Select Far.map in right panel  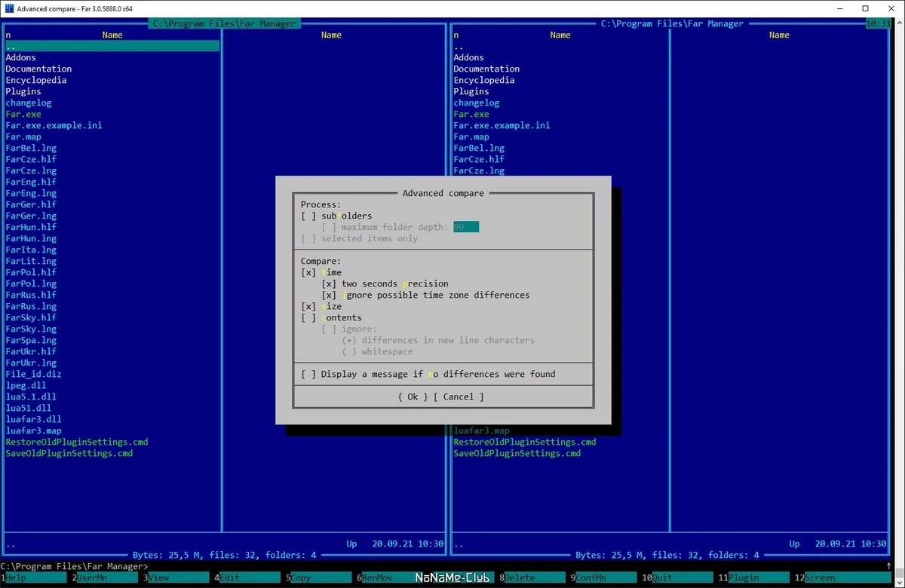click(x=471, y=136)
